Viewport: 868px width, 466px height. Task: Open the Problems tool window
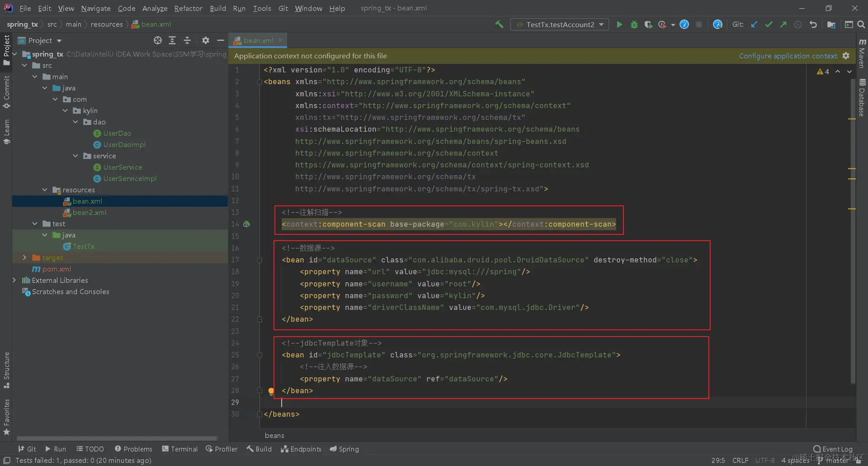click(133, 449)
